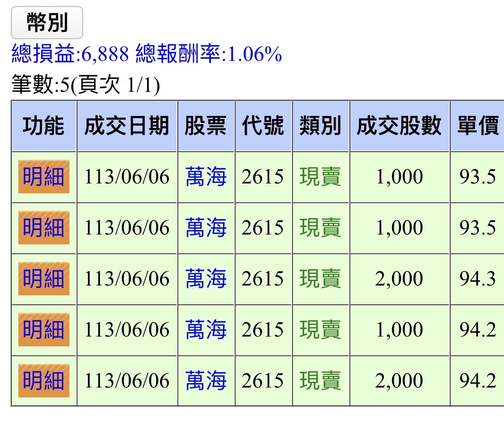The height and width of the screenshot is (422, 504).
Task: Click 現賣 in the 2,000 shares 94.2 row
Action: pyautogui.click(x=320, y=380)
